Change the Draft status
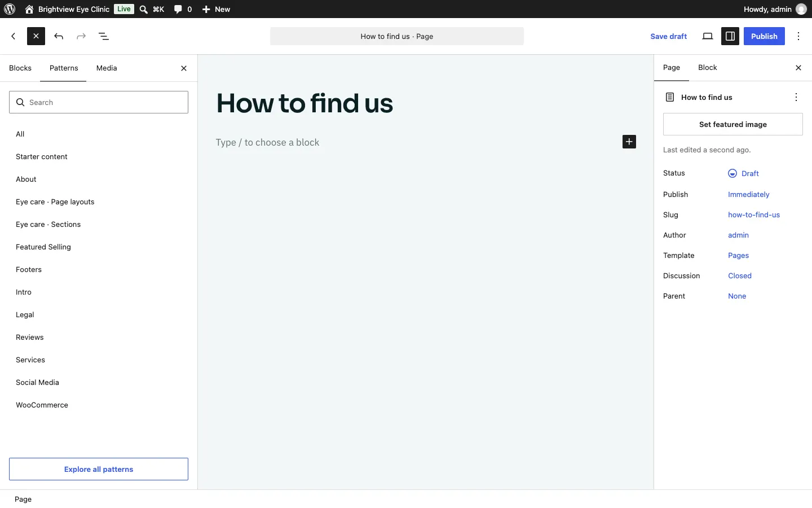Screen dimensions: 812x508 tap(744, 173)
